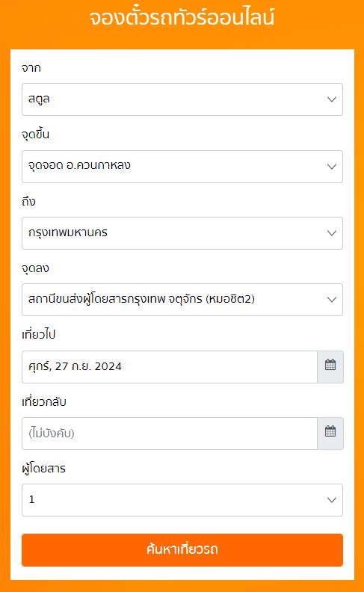Viewport: 364px width, 592px height.
Task: Open calendar picker for เที่ยวกลับ date
Action: (330, 433)
